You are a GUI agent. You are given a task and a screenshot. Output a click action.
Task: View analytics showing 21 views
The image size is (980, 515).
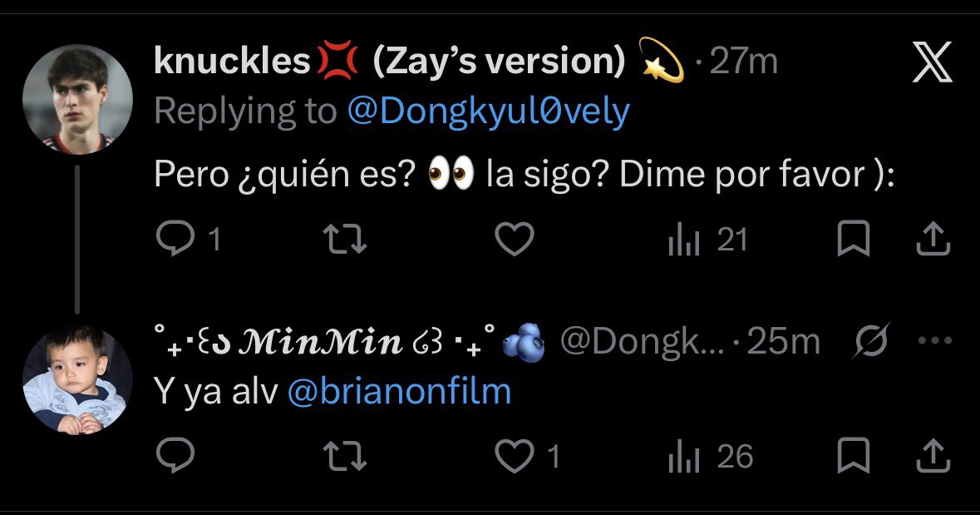click(707, 240)
